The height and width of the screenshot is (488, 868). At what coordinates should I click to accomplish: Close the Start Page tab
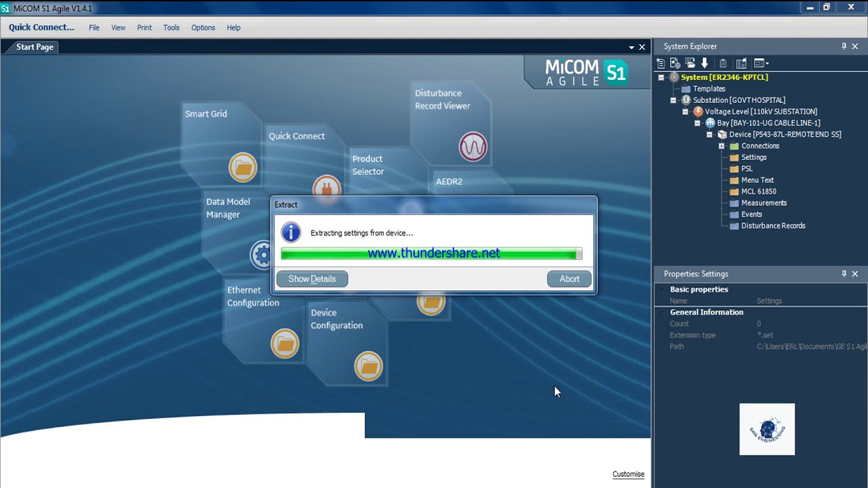coord(642,47)
